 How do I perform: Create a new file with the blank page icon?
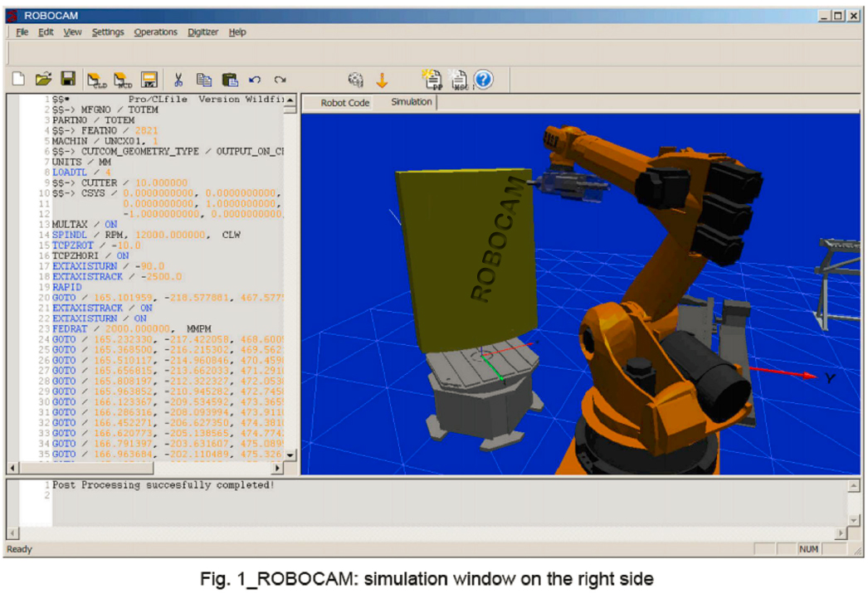(x=18, y=80)
